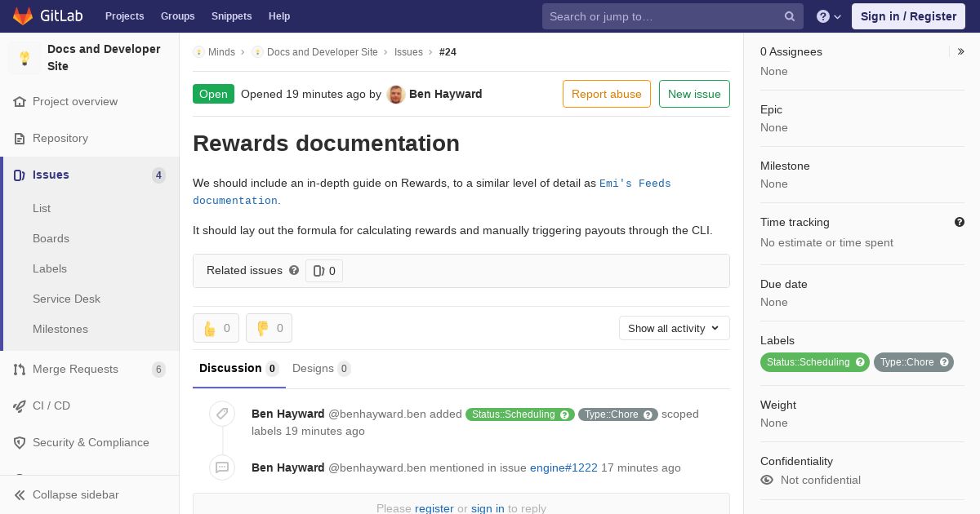This screenshot has height=514, width=980.
Task: Open Security & Compliance shield item
Action: pos(90,442)
